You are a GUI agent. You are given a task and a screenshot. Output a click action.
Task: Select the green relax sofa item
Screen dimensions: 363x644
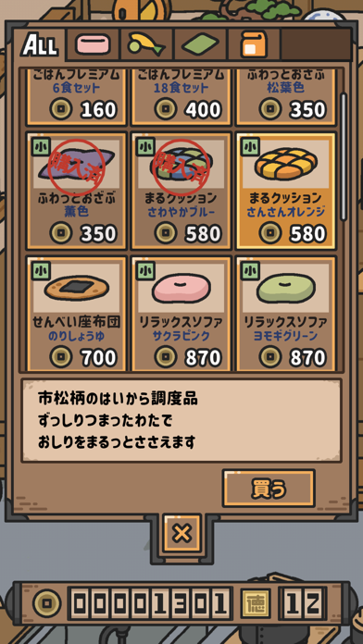tap(286, 314)
